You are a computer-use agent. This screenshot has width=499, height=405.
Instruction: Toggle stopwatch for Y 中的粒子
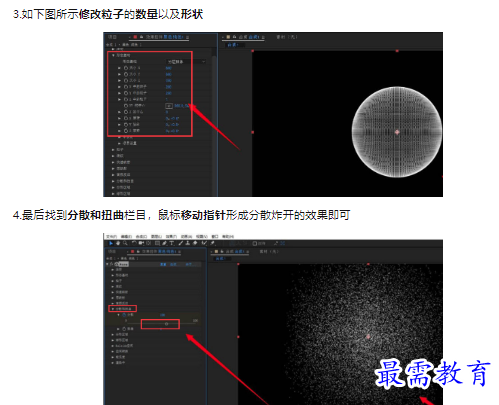pos(126,93)
